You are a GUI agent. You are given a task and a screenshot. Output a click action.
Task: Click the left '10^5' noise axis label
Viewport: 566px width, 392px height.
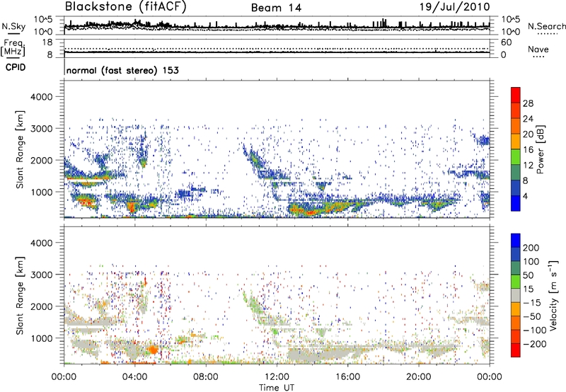coord(43,20)
